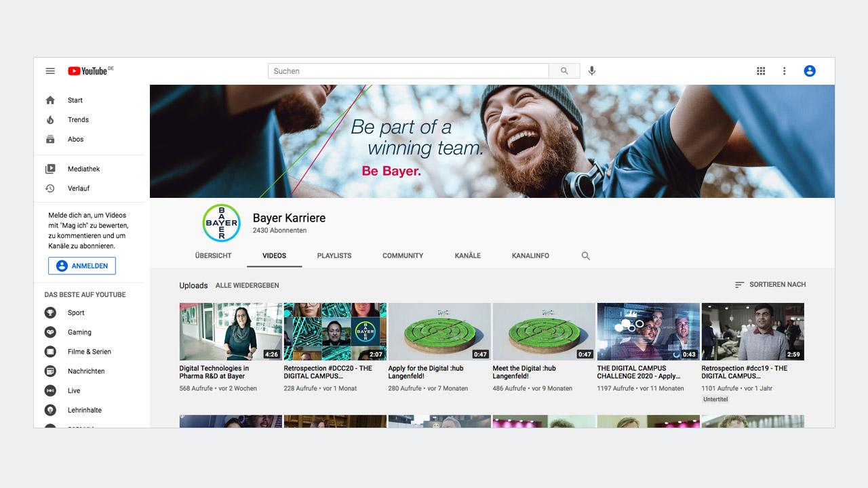The height and width of the screenshot is (488, 868).
Task: Open the three-dot settings menu
Action: pos(785,71)
